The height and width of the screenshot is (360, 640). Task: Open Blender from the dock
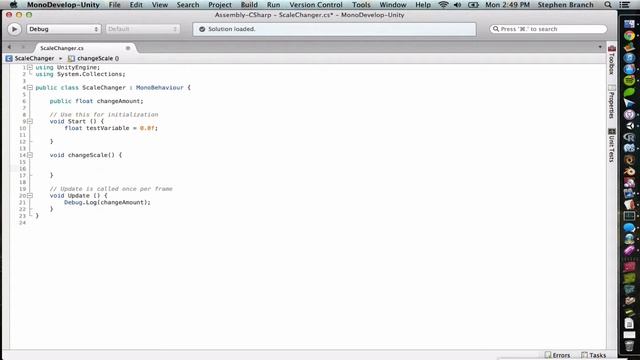(629, 171)
